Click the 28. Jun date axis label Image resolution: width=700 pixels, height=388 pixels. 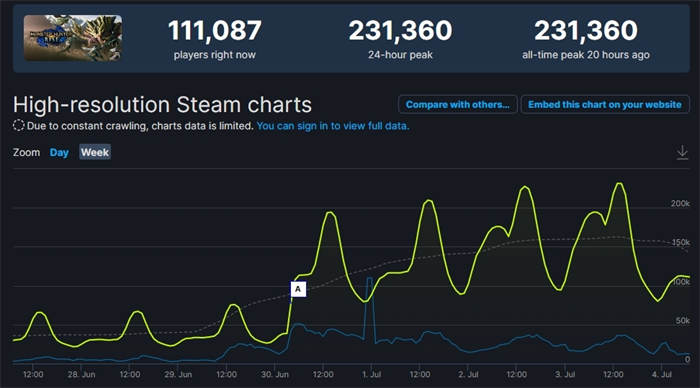pos(81,374)
